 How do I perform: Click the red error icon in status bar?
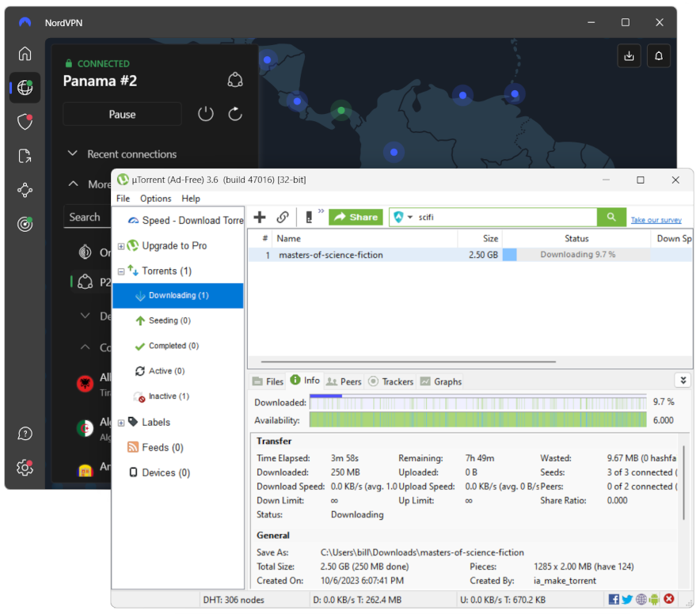[669, 599]
